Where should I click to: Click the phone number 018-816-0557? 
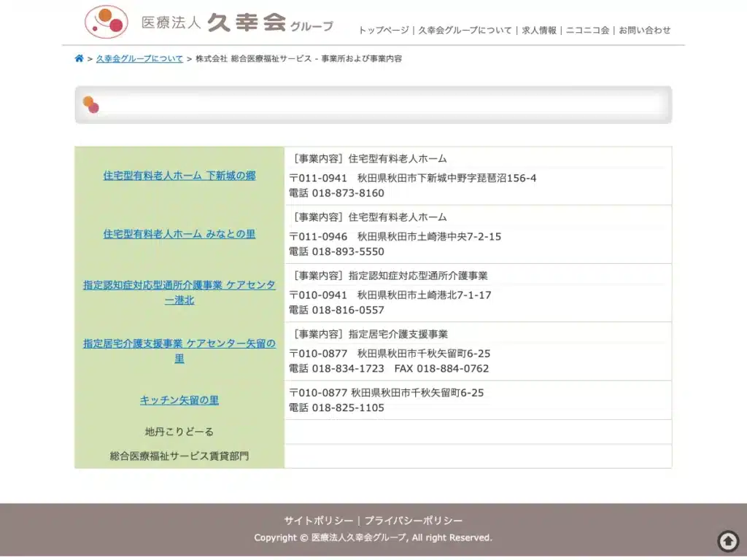pyautogui.click(x=348, y=310)
